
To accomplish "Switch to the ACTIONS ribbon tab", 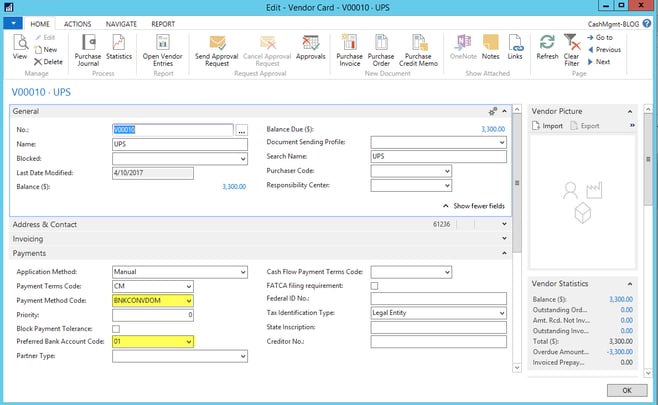I will 77,24.
